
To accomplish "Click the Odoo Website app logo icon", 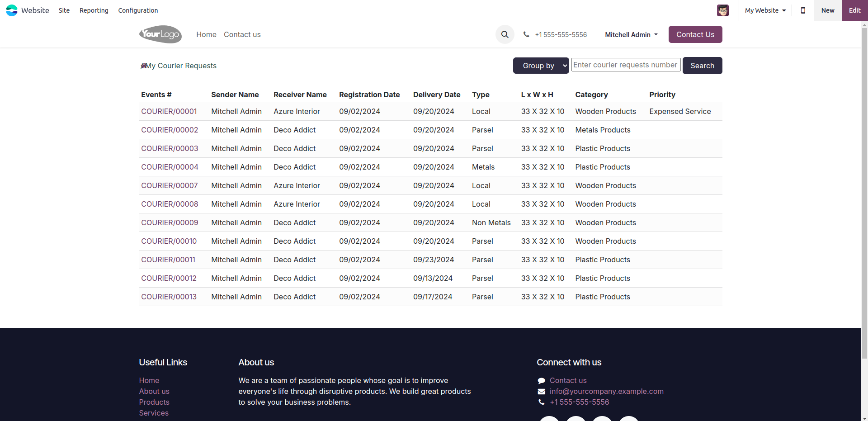I will pyautogui.click(x=12, y=10).
